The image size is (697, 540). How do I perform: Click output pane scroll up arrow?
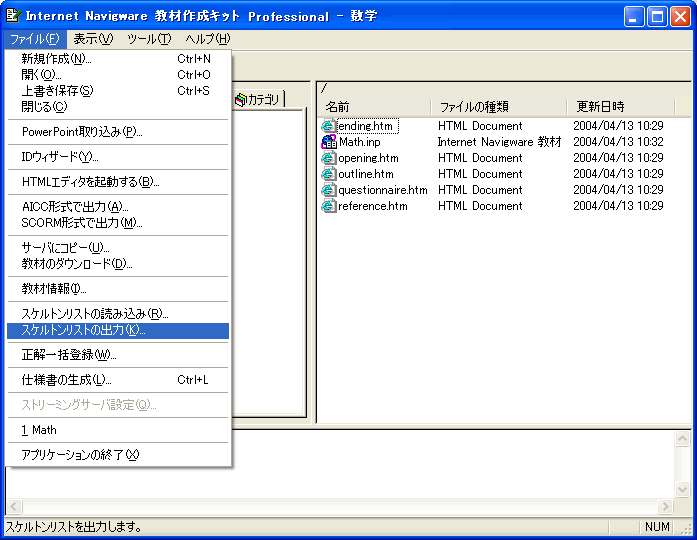pyautogui.click(x=682, y=439)
